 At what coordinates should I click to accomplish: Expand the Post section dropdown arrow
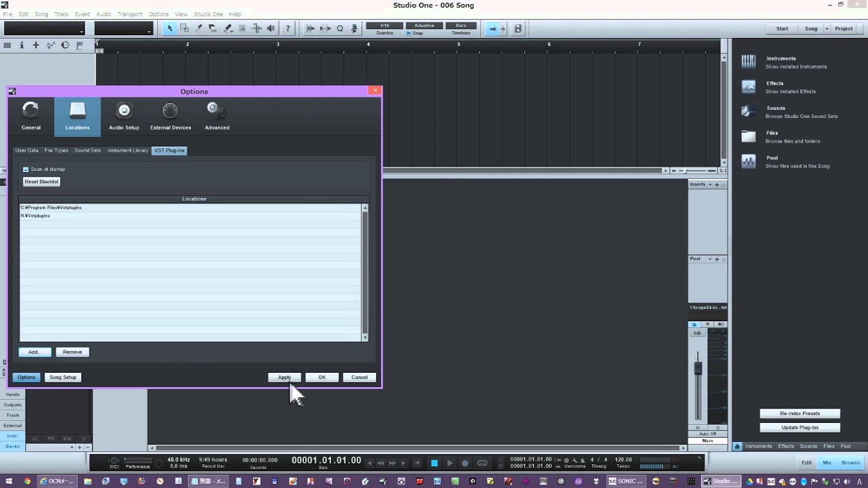pyautogui.click(x=710, y=259)
